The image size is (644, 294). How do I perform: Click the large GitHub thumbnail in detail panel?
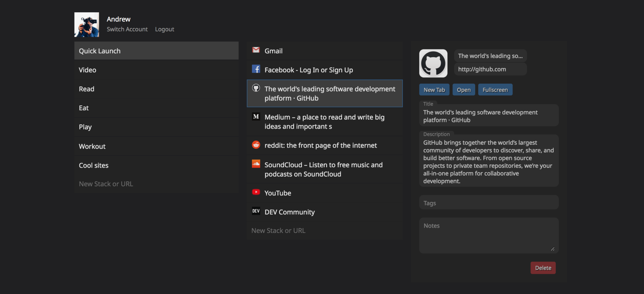(x=433, y=63)
